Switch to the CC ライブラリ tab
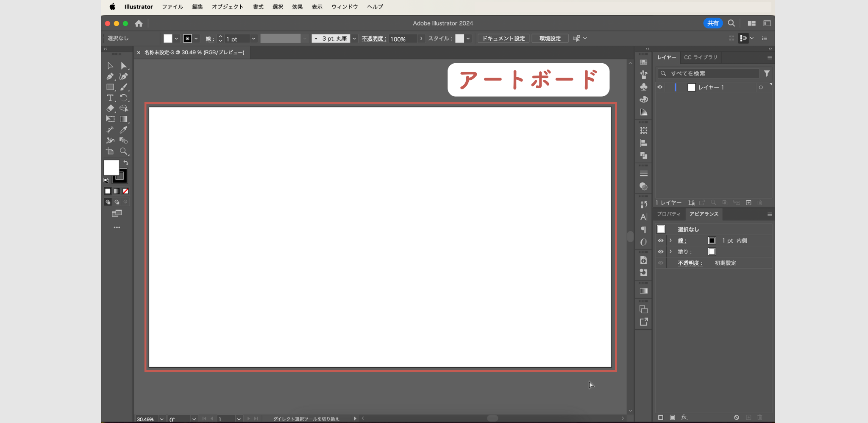This screenshot has height=423, width=868. (701, 57)
